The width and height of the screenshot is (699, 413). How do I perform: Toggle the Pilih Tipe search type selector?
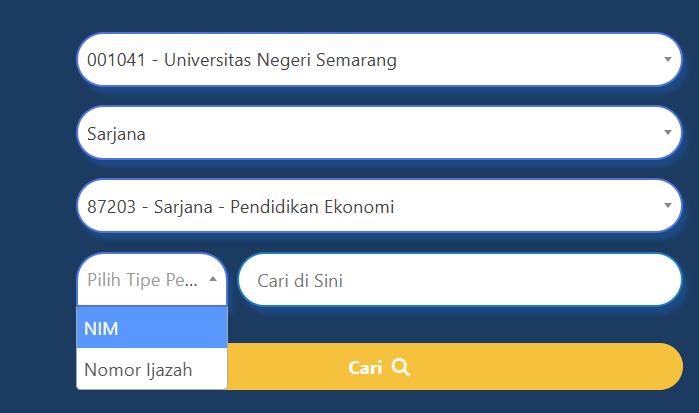pyautogui.click(x=152, y=280)
